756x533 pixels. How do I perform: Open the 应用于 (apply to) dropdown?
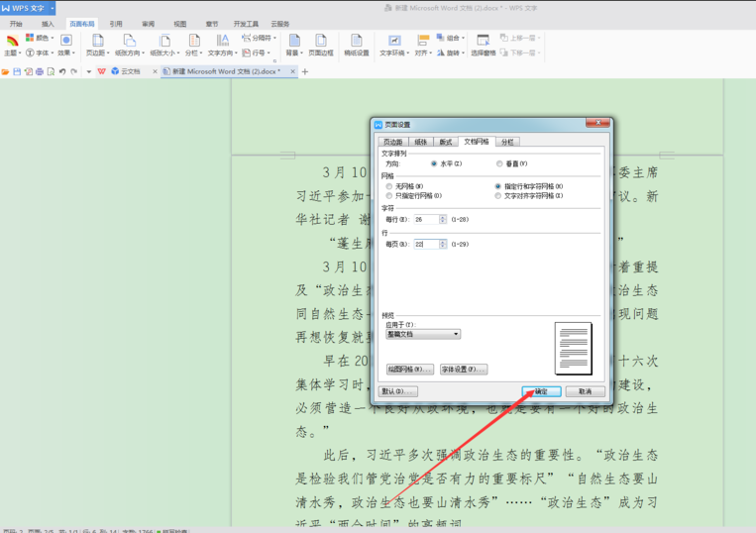tap(423, 335)
